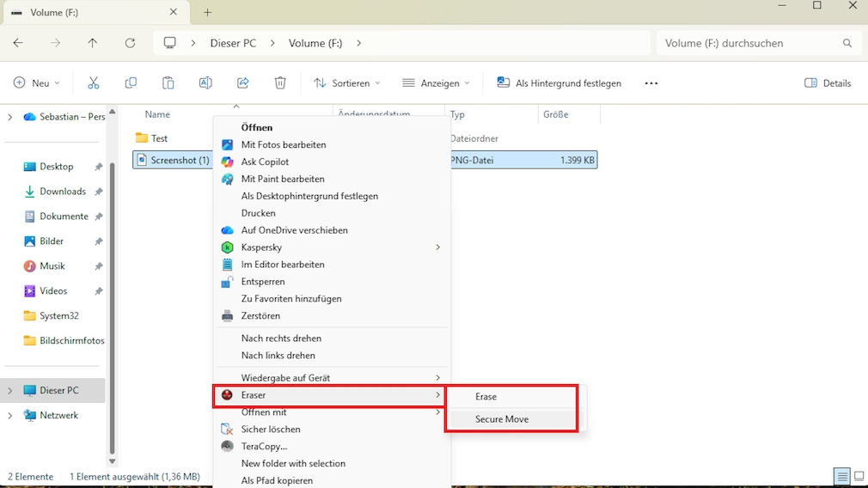Viewport: 868px width, 488px height.
Task: Open the Anzeigen dropdown
Action: pyautogui.click(x=436, y=83)
